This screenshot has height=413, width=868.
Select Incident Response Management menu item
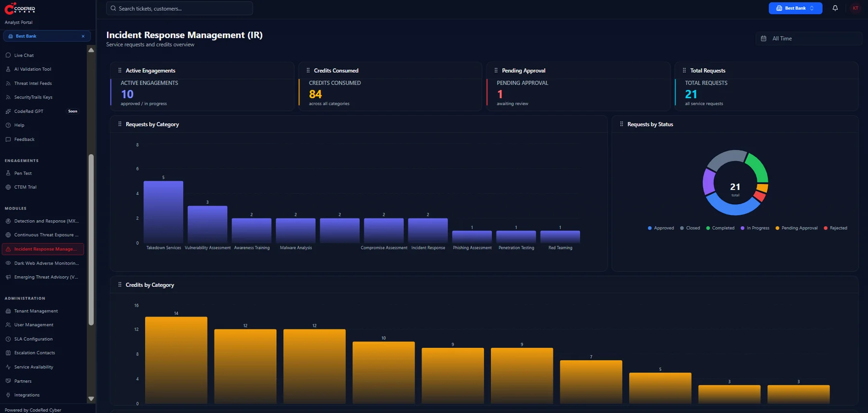click(42, 249)
